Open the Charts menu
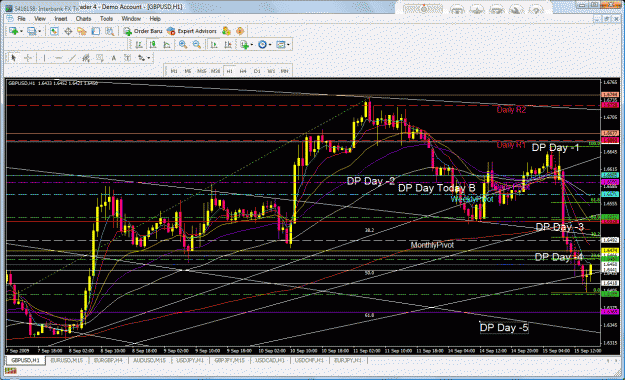 [x=83, y=19]
